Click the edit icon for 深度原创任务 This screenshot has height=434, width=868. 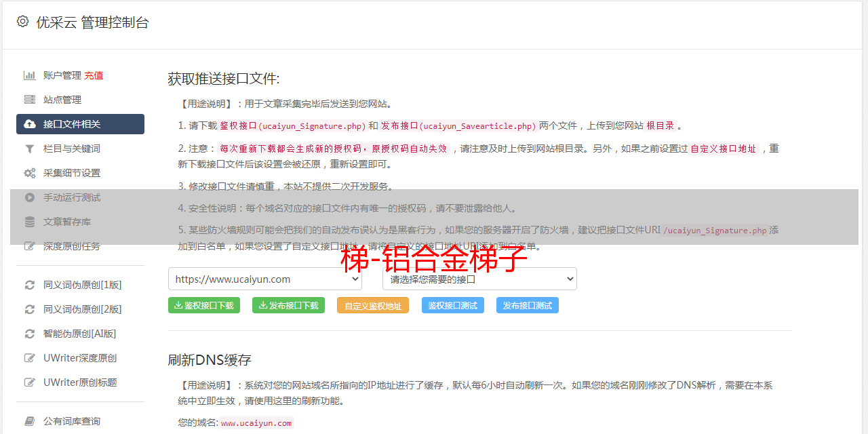coord(30,246)
